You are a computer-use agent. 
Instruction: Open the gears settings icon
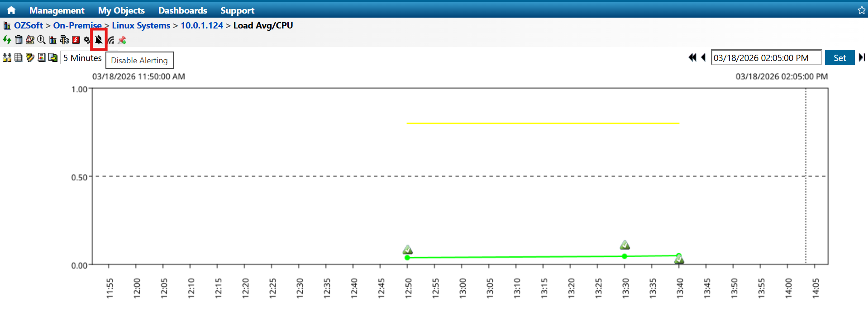coord(87,40)
